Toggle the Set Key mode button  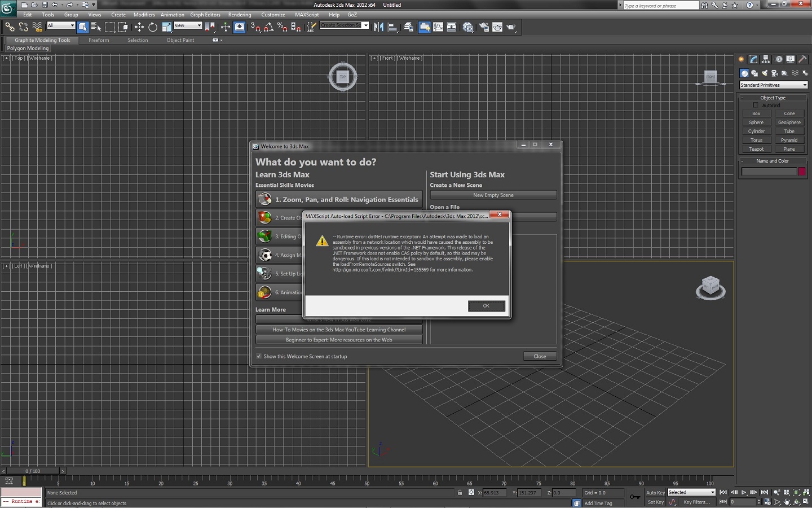tap(655, 502)
